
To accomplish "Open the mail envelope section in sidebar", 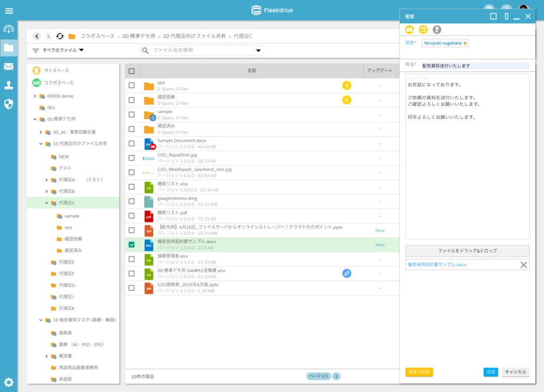I will click(x=9, y=66).
